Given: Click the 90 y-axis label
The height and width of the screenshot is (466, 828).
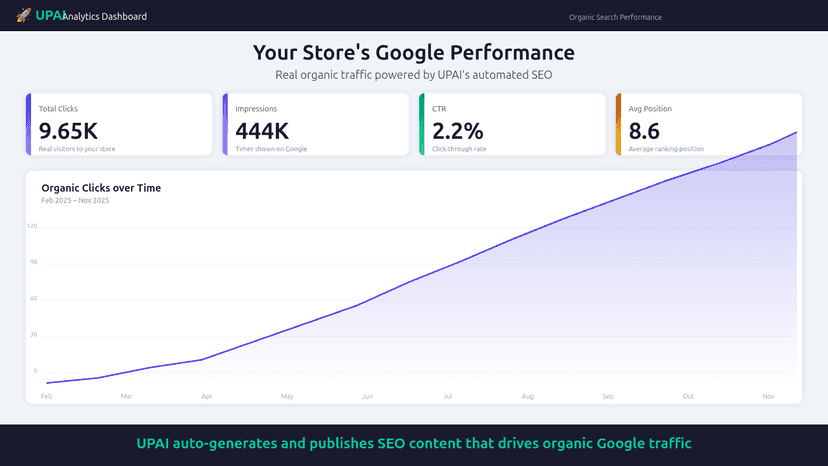Looking at the screenshot, I should tap(34, 262).
